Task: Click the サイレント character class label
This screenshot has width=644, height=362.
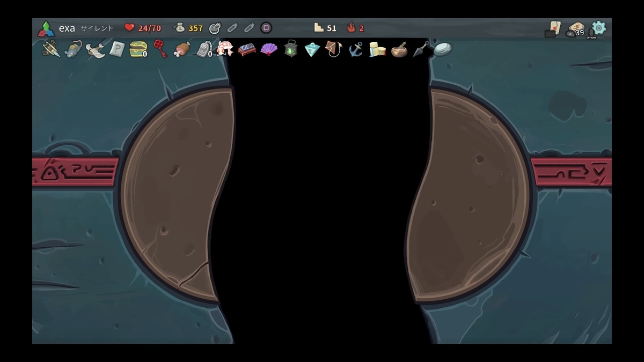Action: (x=97, y=28)
